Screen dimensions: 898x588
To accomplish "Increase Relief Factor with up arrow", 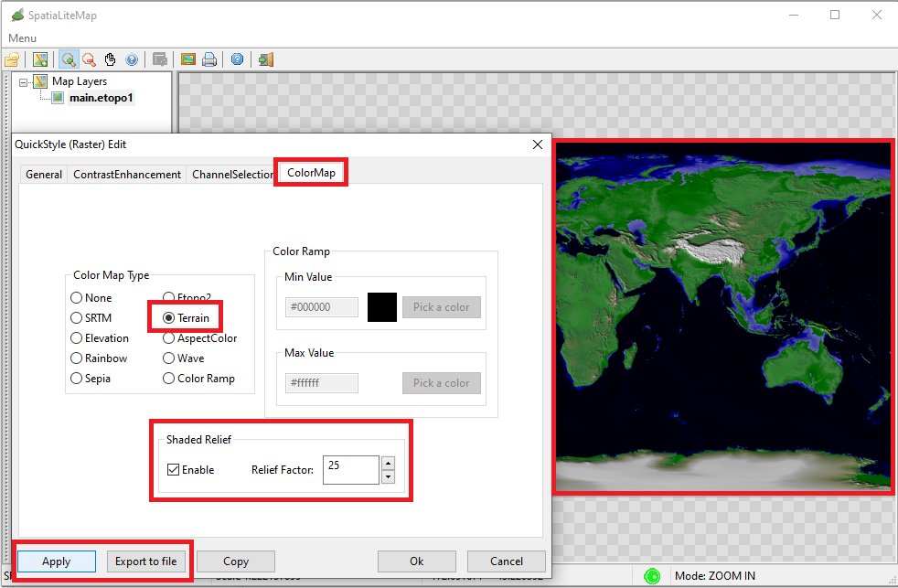I will [x=389, y=464].
